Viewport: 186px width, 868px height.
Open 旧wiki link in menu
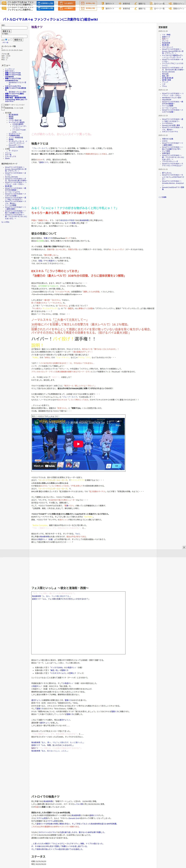click(x=7, y=158)
